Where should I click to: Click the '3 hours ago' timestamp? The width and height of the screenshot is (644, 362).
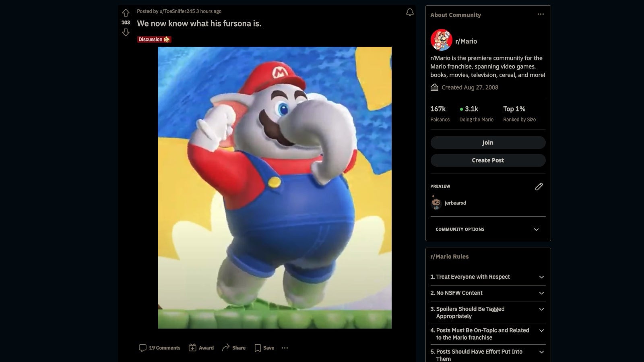coord(209,11)
